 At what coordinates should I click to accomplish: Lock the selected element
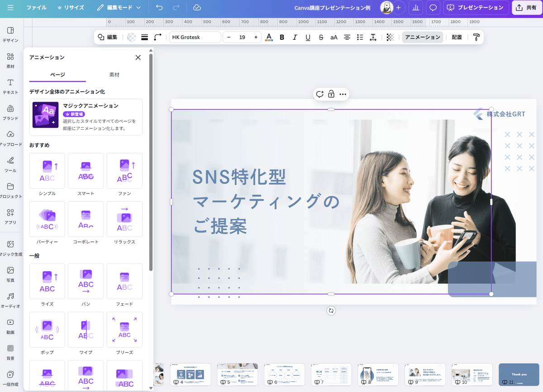tap(331, 94)
